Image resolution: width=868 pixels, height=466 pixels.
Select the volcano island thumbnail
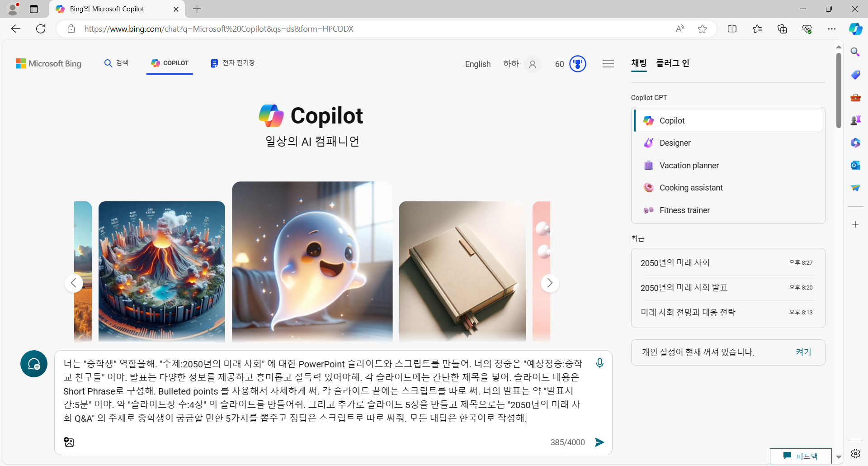162,271
